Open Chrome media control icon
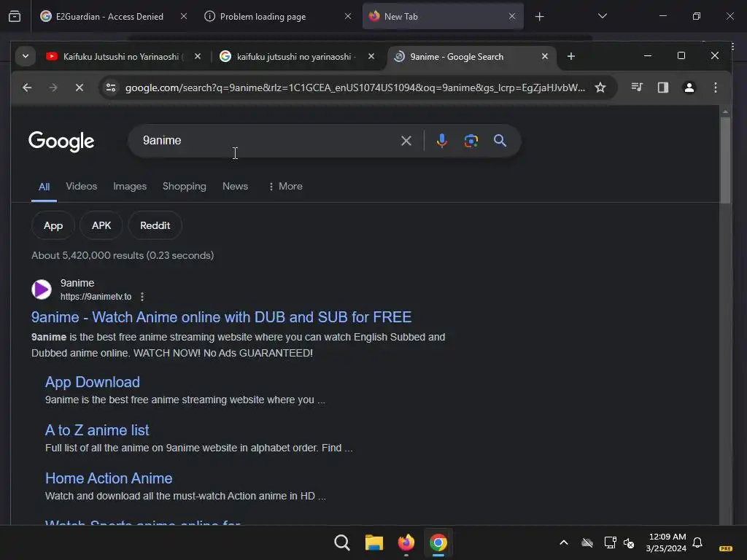 (x=636, y=87)
